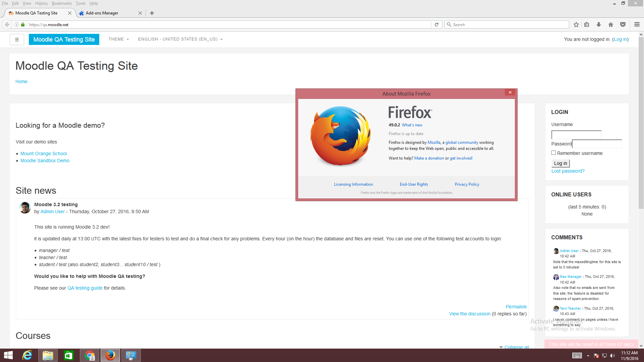Image resolution: width=644 pixels, height=362 pixels.
Task: Open the Help menu
Action: (94, 3)
